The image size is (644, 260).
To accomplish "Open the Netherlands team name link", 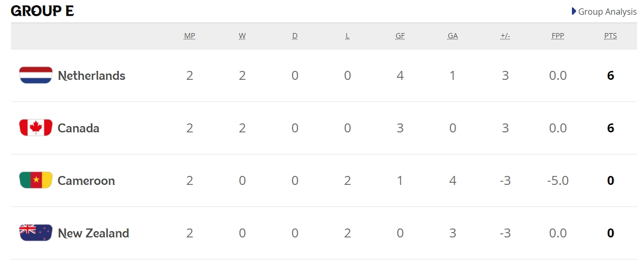I will 92,76.
